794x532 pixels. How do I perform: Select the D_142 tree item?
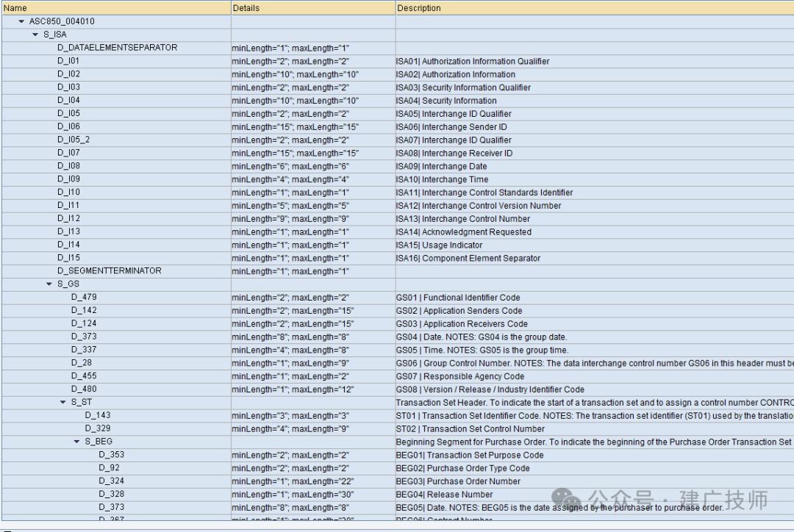tap(84, 310)
